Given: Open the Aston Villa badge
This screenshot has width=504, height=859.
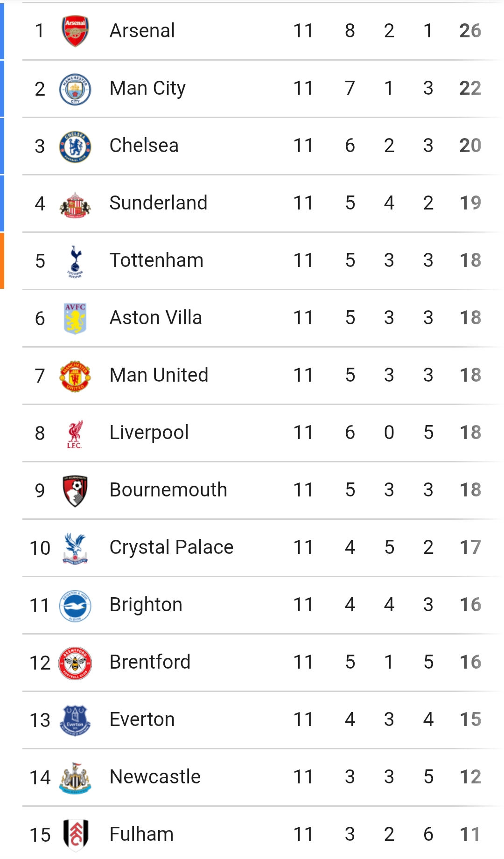Looking at the screenshot, I should point(75,319).
